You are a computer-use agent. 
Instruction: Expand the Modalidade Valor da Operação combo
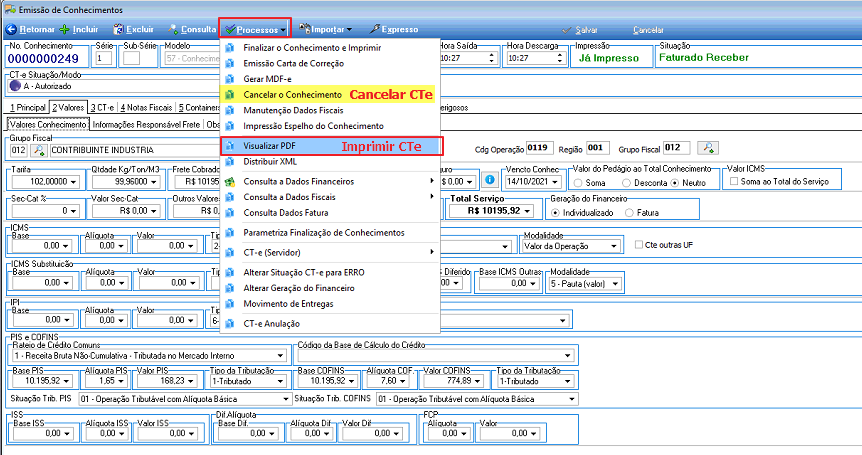[614, 246]
